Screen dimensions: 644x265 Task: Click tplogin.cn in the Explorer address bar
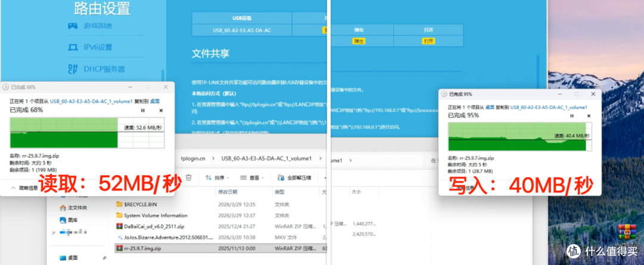[x=193, y=158]
